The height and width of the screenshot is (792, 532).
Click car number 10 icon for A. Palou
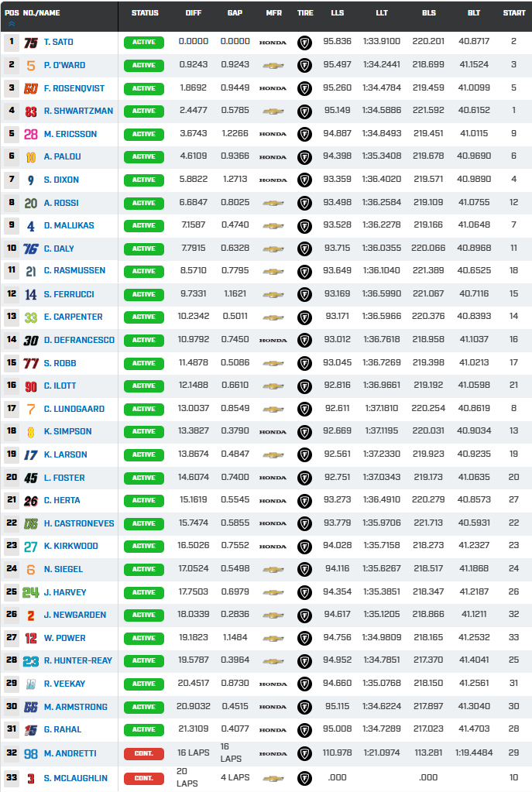pyautogui.click(x=31, y=157)
